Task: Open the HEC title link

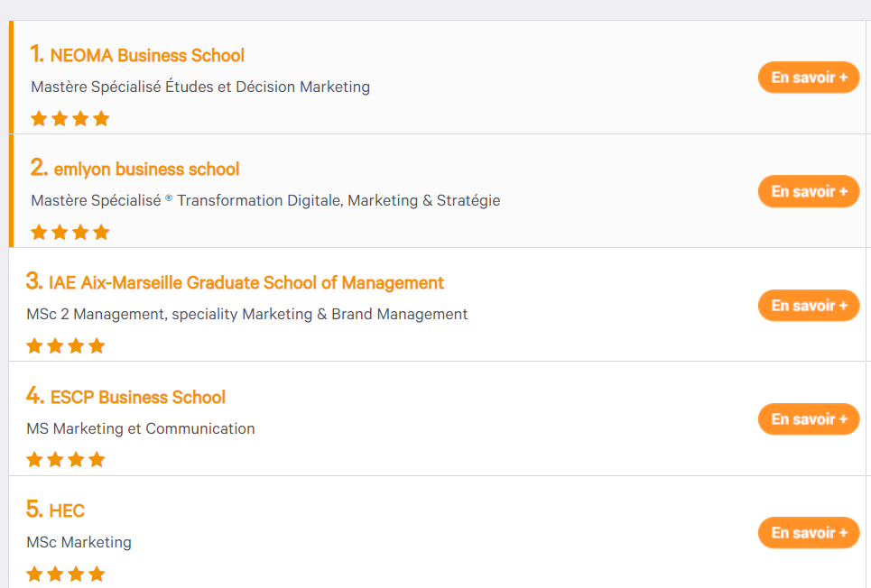Action: 67,510
